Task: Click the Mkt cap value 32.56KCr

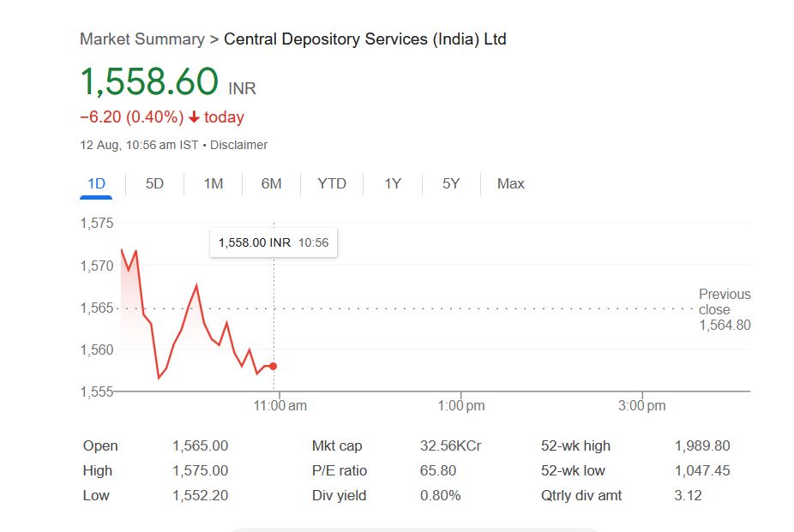Action: coord(450,445)
